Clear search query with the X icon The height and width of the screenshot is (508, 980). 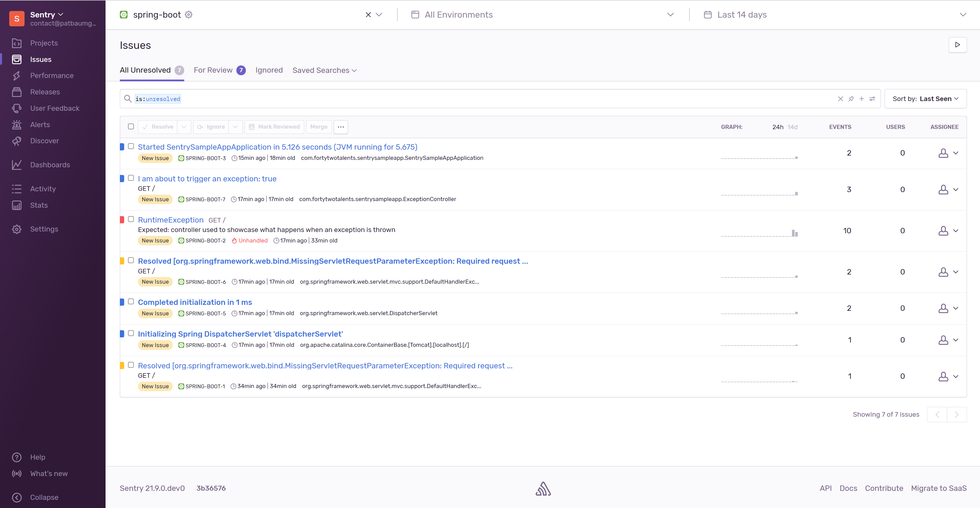tap(840, 99)
